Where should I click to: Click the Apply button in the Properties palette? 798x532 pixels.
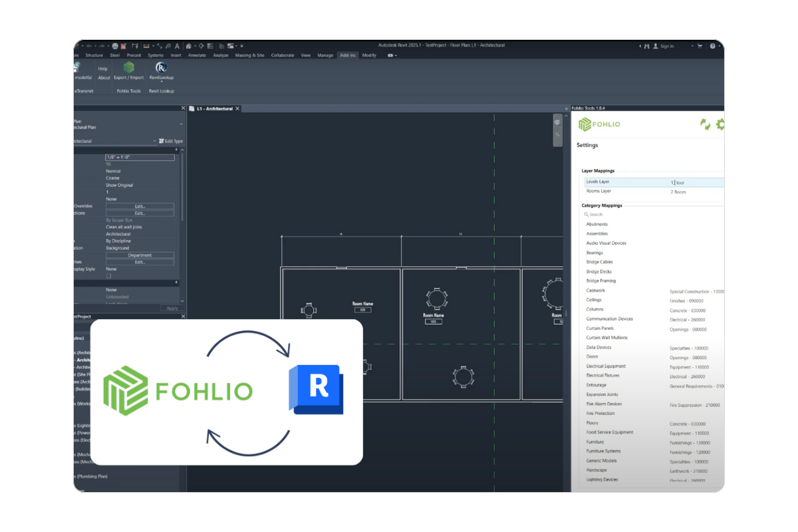pyautogui.click(x=172, y=307)
